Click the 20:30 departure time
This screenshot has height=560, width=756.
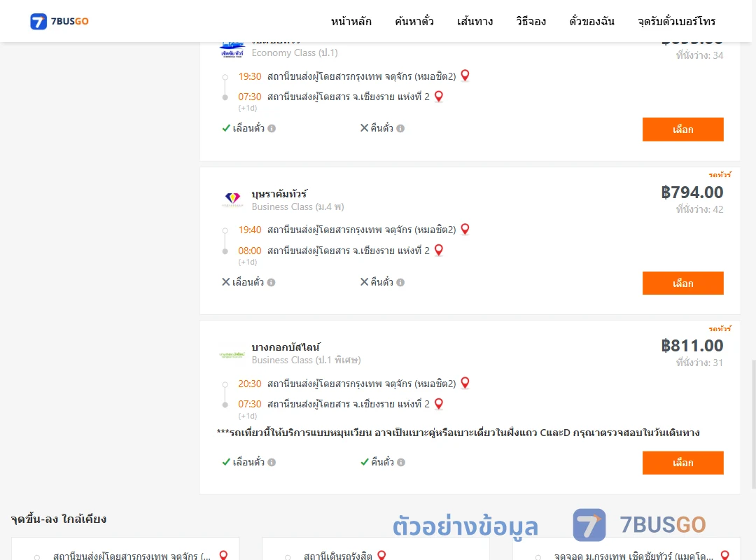pos(250,384)
